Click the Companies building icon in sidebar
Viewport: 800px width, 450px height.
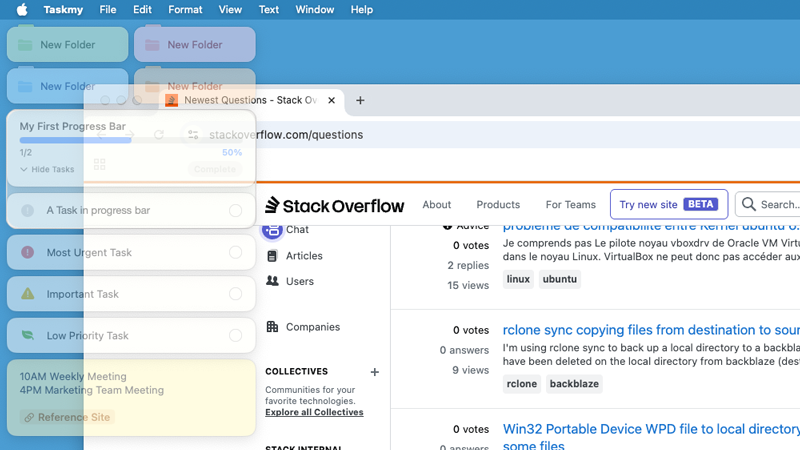point(272,327)
